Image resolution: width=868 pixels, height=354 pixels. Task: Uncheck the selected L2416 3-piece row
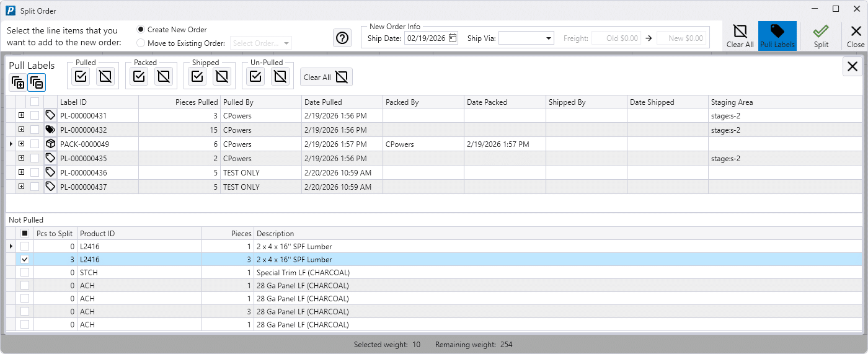[x=25, y=260]
